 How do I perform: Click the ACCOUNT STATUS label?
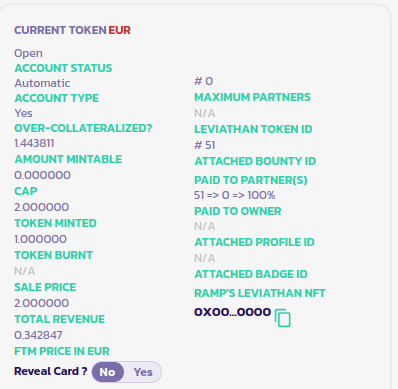click(x=63, y=68)
